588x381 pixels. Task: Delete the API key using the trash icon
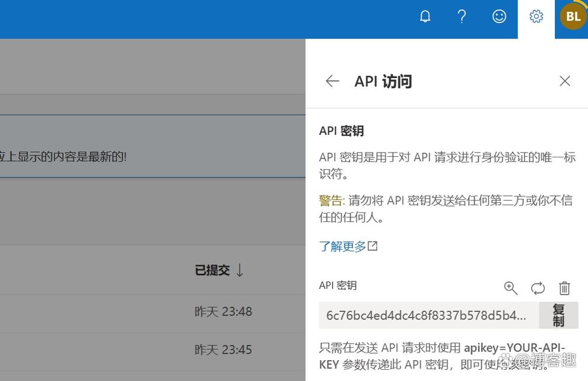point(564,288)
